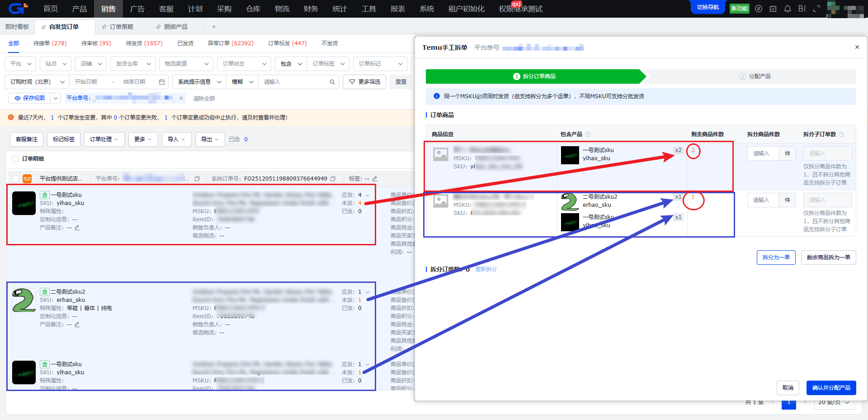
Task: Open the 订购时间 (北京) dropdown
Action: point(37,82)
